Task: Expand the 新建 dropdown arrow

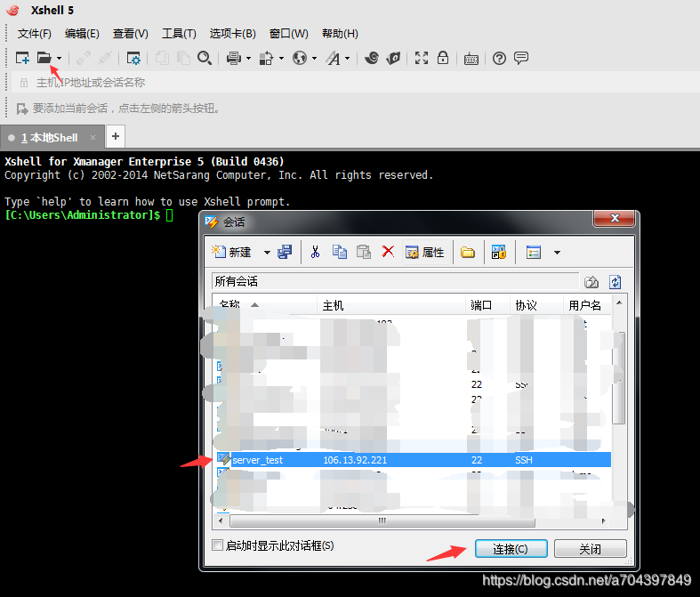Action: click(267, 253)
